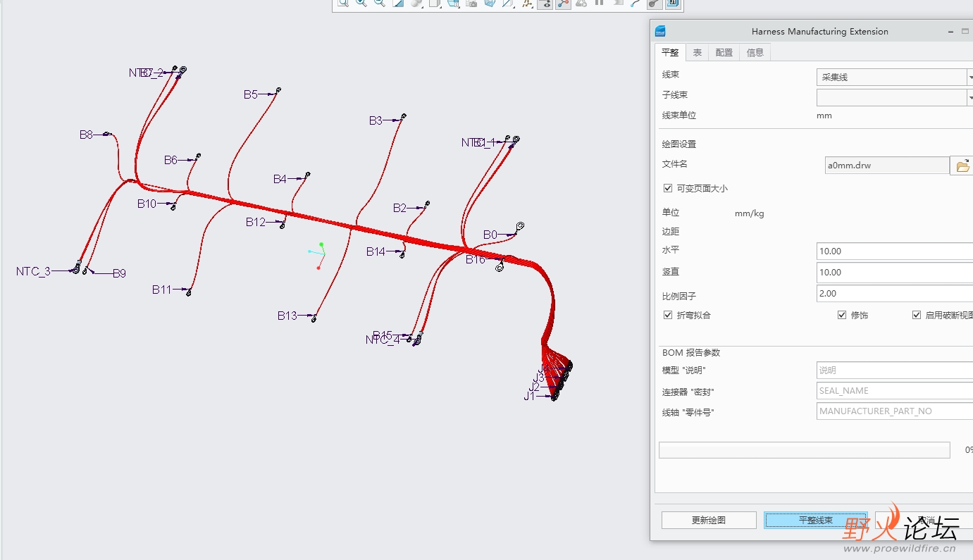Toggle the annotation display eye icon
The width and height of the screenshot is (973, 560).
click(545, 4)
